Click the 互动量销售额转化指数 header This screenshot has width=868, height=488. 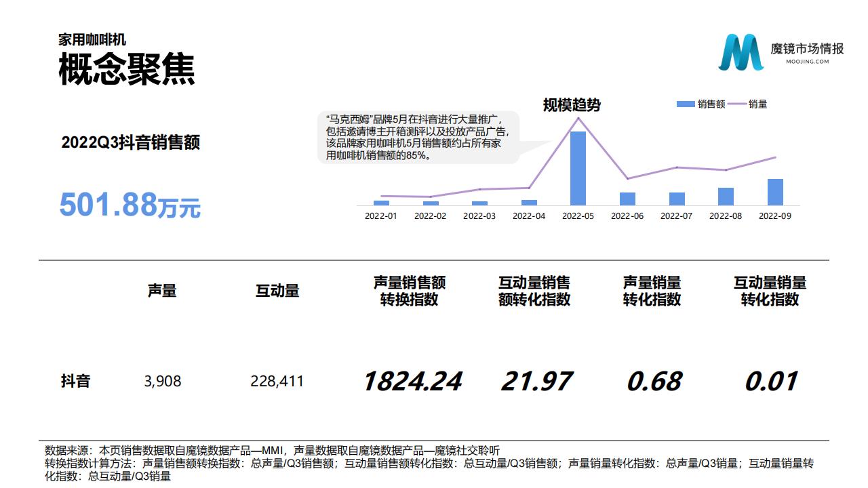pos(534,291)
